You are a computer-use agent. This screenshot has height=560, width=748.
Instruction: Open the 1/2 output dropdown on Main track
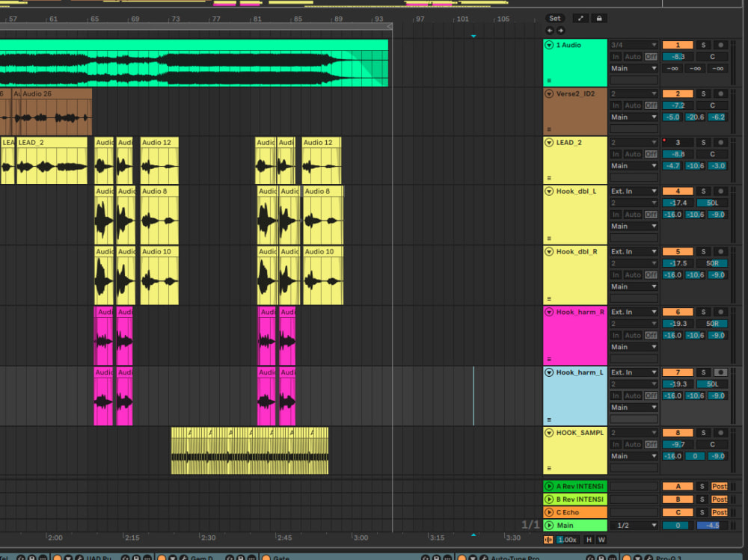point(634,525)
